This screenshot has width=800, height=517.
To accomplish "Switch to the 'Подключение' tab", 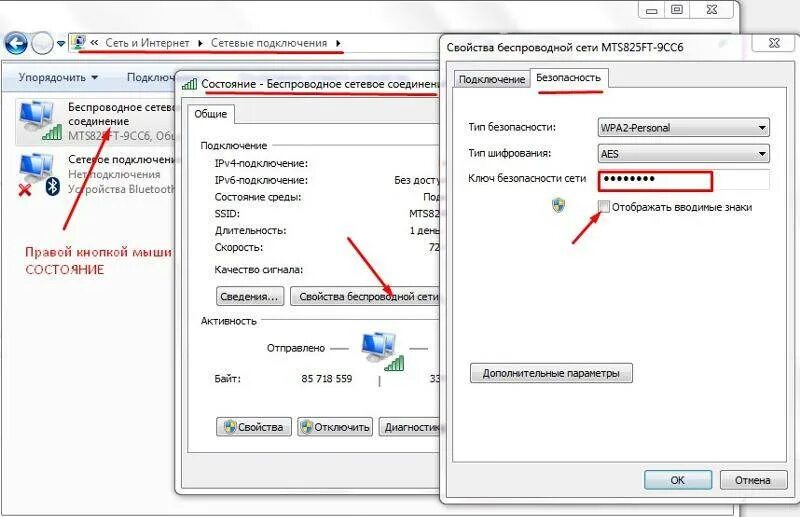I will tap(492, 79).
